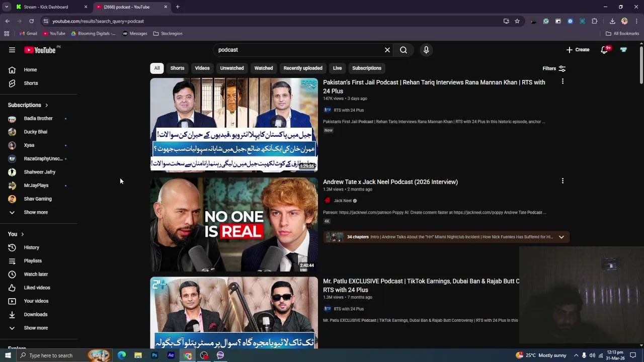Open Windows Start menu
Screen dimensions: 644x362
8,355
